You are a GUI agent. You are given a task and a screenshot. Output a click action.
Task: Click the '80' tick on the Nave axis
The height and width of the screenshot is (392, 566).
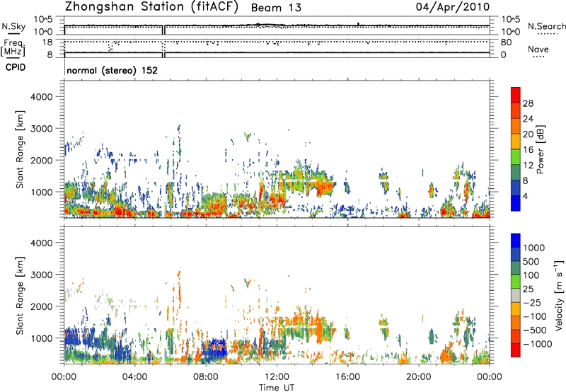506,42
